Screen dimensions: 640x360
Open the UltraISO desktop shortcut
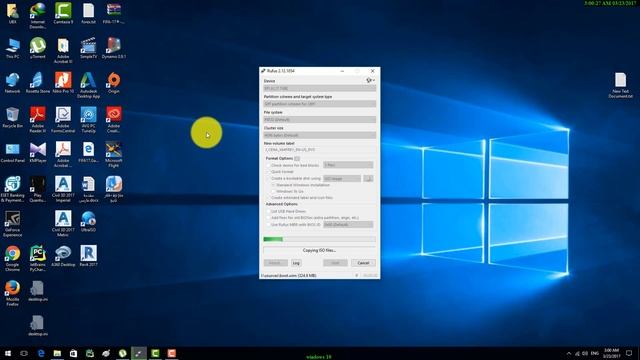pos(89,222)
